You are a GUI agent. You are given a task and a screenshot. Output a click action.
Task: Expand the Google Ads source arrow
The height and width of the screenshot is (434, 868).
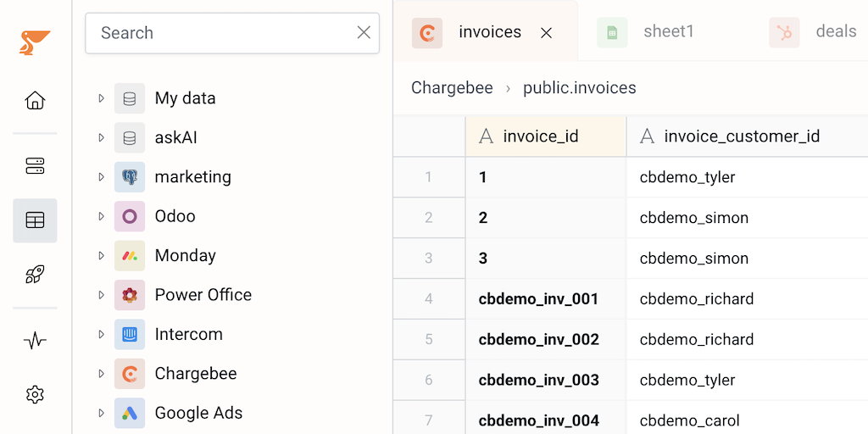(101, 413)
